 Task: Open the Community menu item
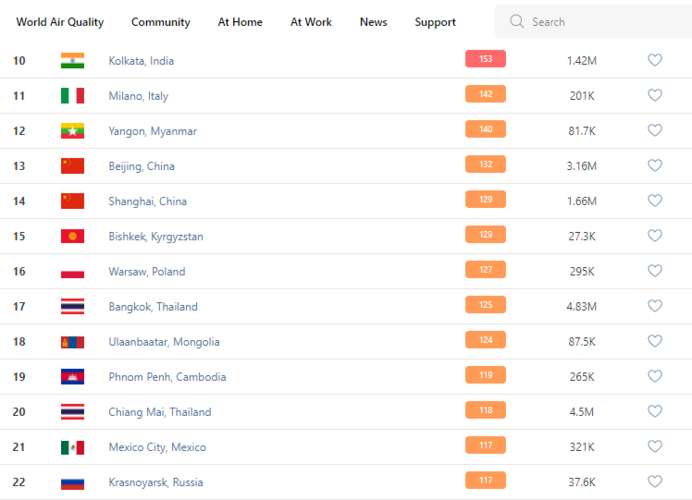(x=160, y=22)
